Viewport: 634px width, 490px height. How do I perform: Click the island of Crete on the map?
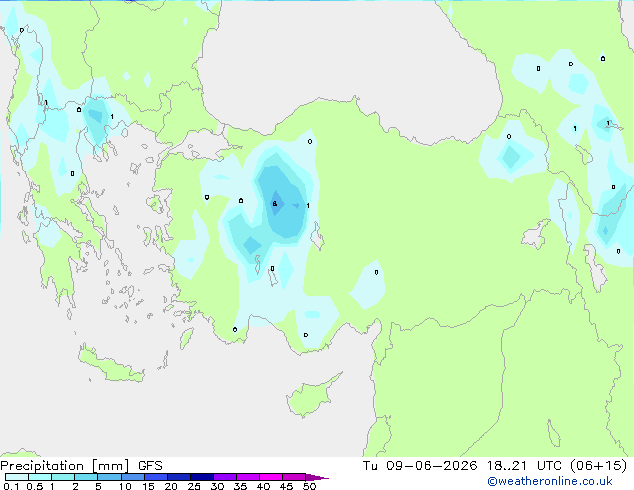111,366
